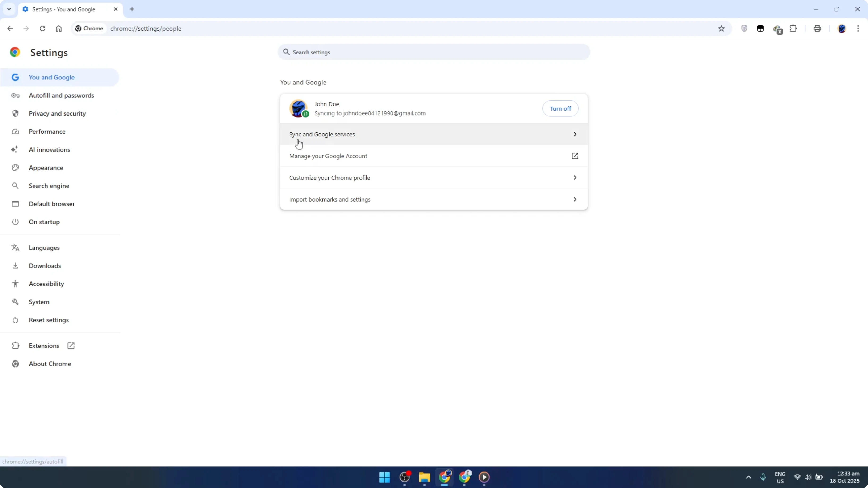
Task: Select the Performance settings icon
Action: 15,131
